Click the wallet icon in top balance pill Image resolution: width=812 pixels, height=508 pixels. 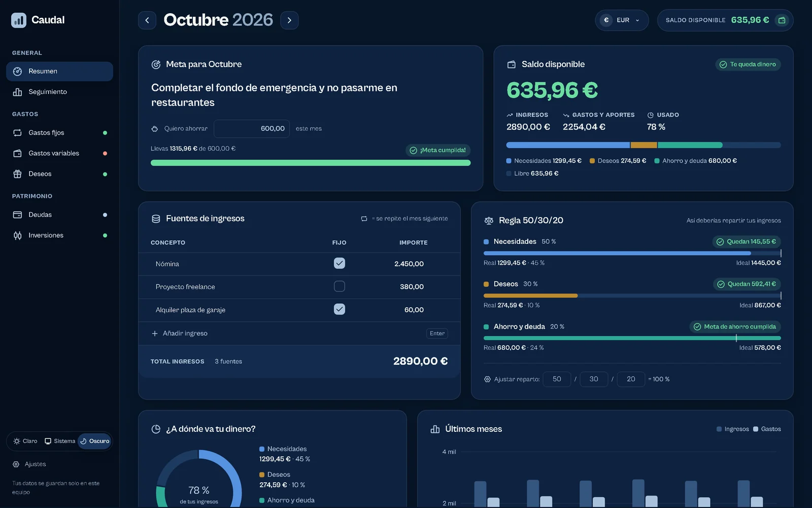pyautogui.click(x=782, y=20)
